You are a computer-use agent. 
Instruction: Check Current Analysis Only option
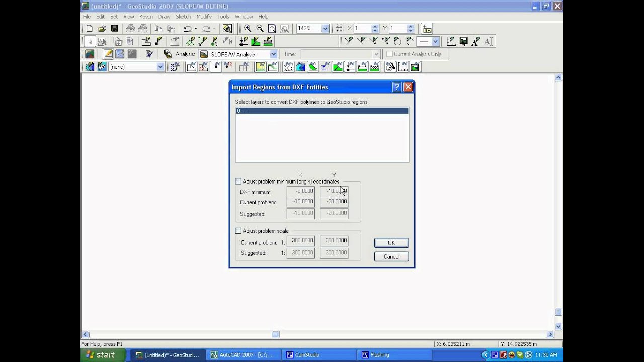coord(389,54)
